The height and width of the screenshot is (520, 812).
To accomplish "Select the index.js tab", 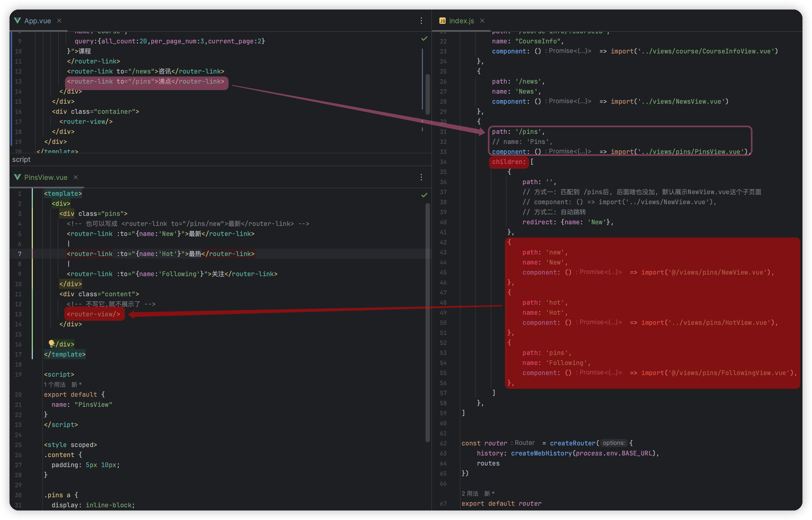I will 461,21.
